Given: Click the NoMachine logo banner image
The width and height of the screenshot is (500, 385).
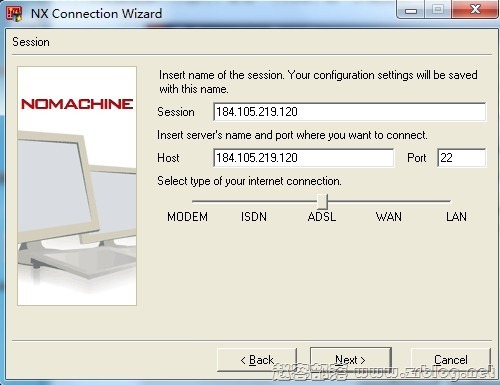Looking at the screenshot, I should [77, 186].
